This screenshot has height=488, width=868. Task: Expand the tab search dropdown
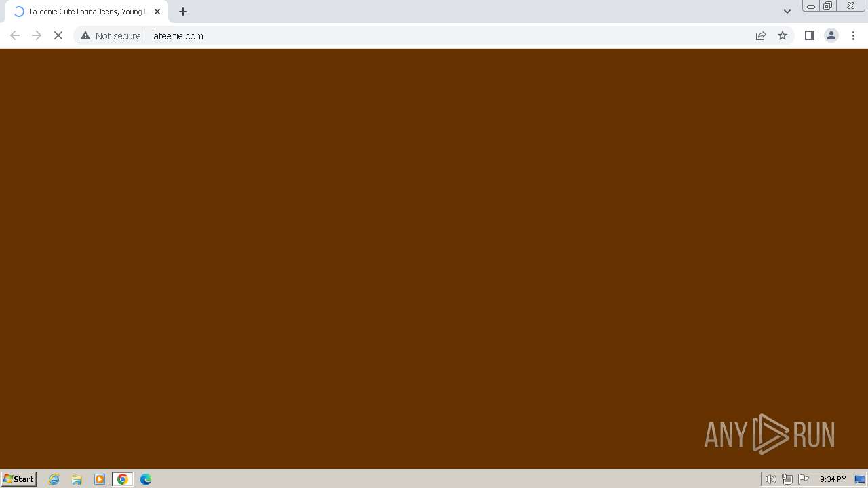click(787, 12)
